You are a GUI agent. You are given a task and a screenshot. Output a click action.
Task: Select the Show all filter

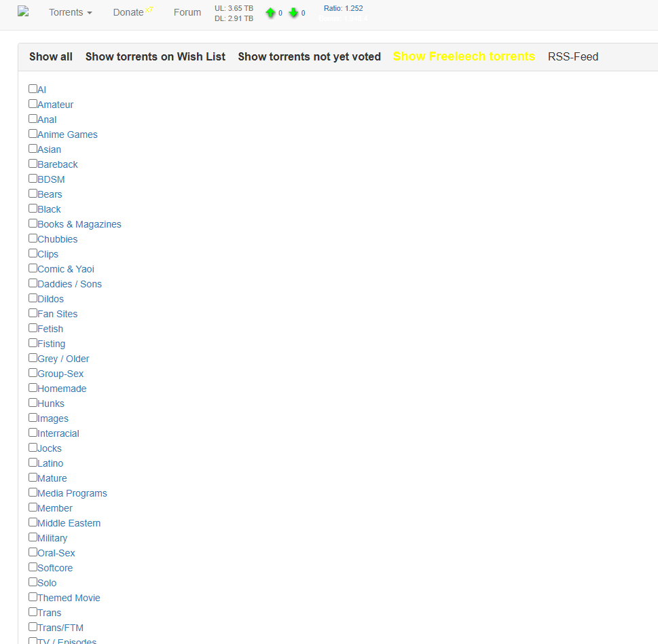pos(51,57)
